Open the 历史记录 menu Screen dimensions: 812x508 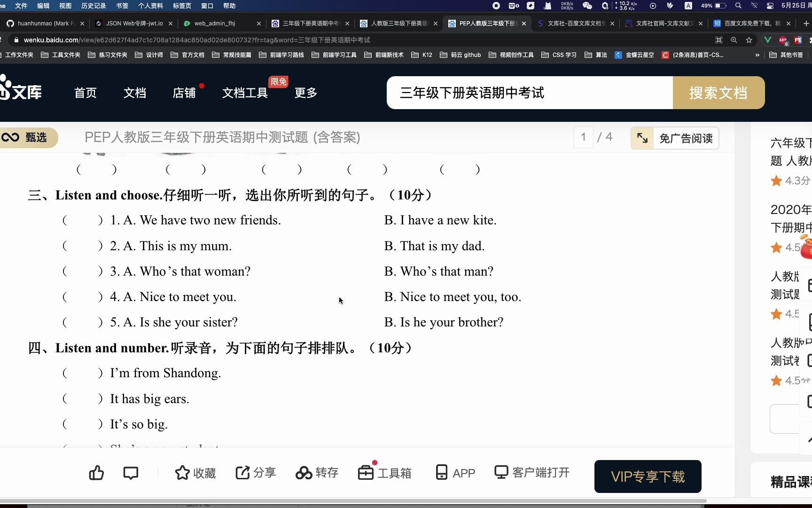(94, 6)
